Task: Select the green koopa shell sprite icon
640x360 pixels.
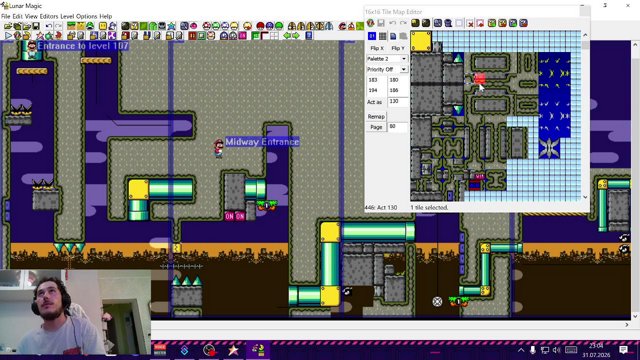Action: click(89, 26)
